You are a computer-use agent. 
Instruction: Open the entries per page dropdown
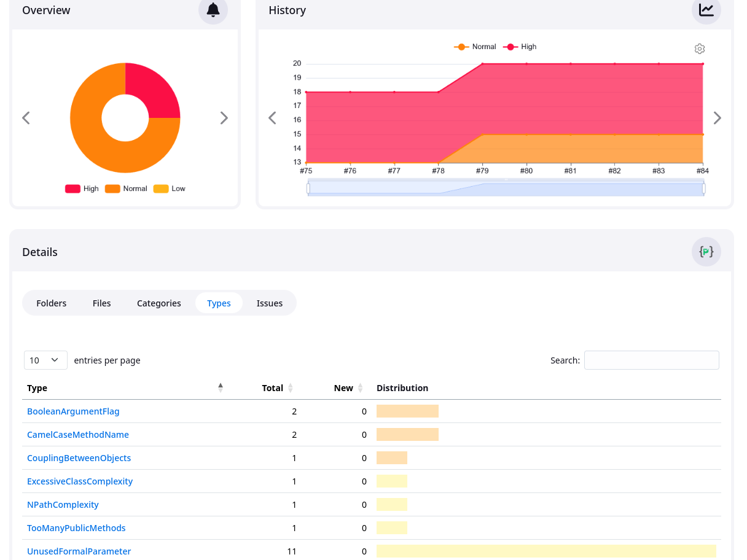pyautogui.click(x=45, y=360)
